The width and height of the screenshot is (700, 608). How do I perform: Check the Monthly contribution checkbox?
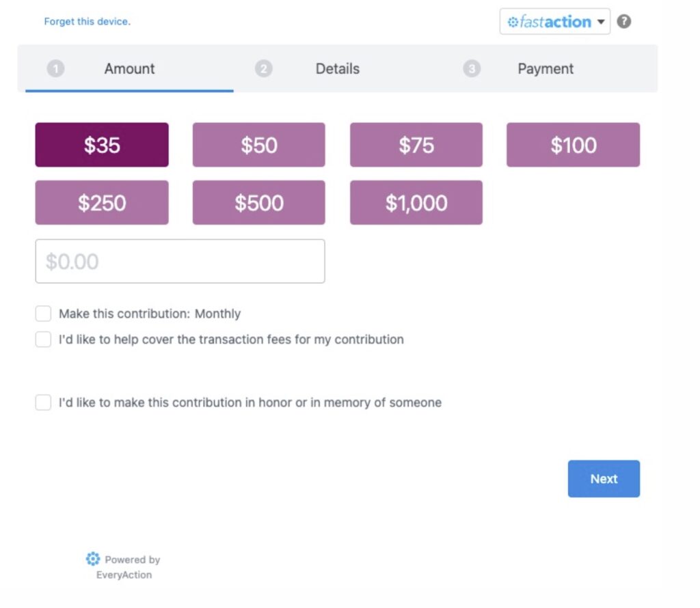pos(43,314)
